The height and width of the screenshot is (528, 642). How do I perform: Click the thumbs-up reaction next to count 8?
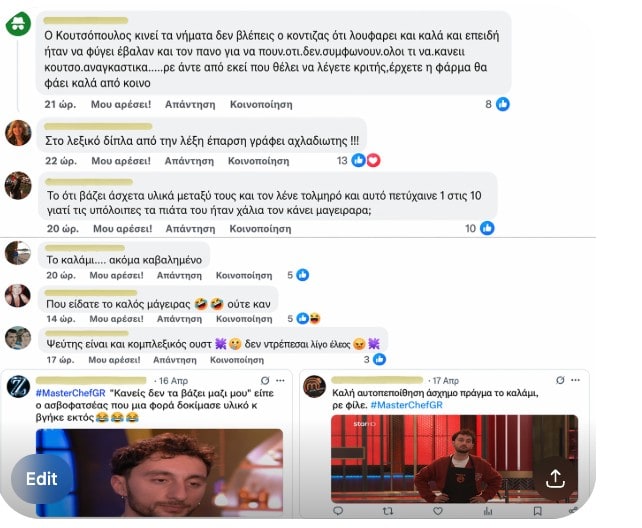tap(503, 104)
